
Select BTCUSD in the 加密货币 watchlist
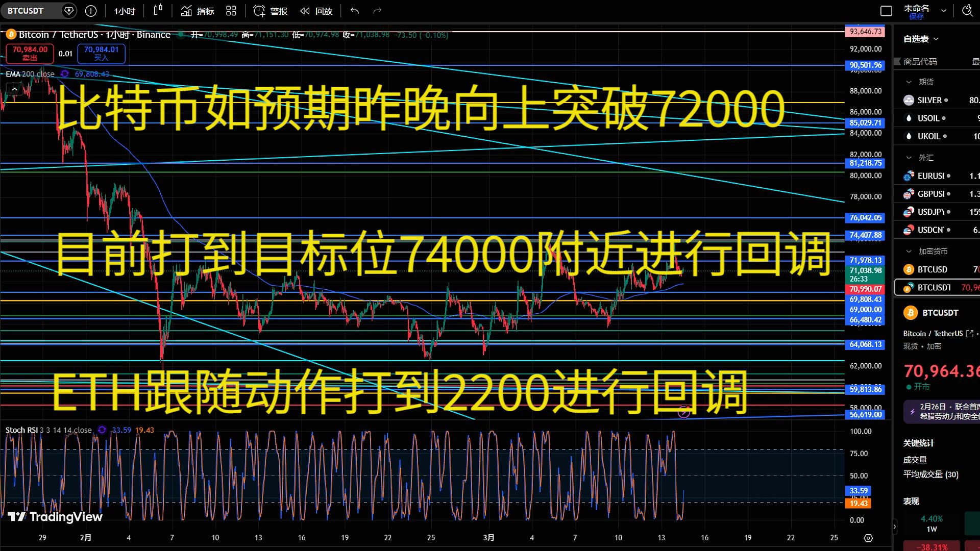(933, 269)
